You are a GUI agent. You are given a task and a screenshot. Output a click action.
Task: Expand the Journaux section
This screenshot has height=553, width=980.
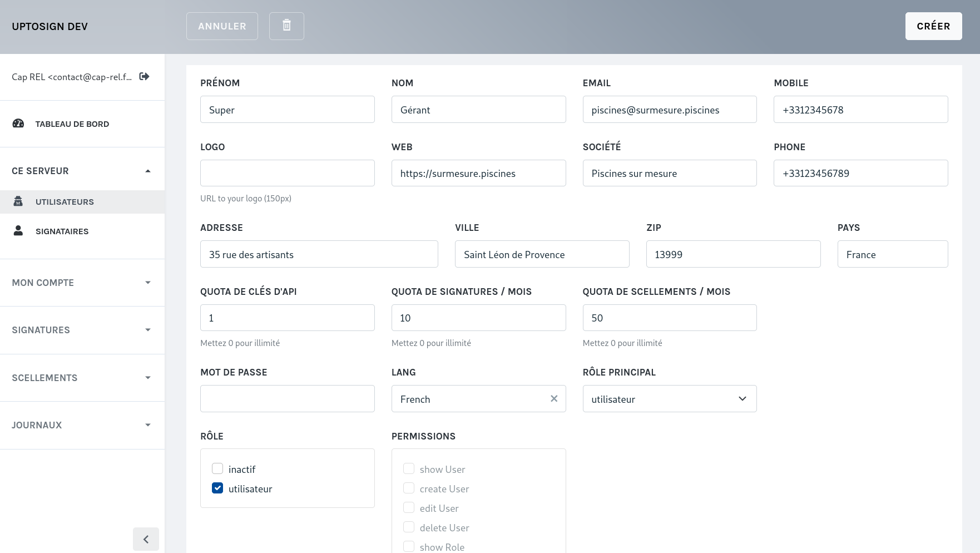click(82, 425)
